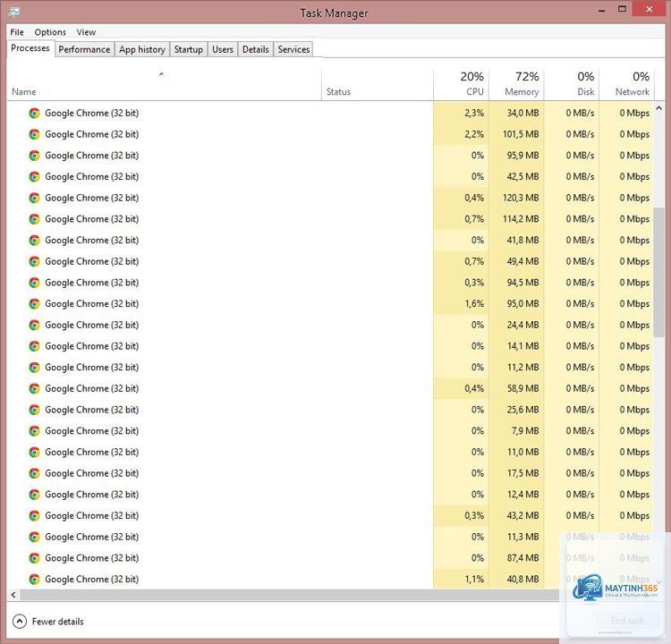Image resolution: width=671 pixels, height=644 pixels.
Task: Select the 114,2 MB memory cell
Action: point(516,219)
